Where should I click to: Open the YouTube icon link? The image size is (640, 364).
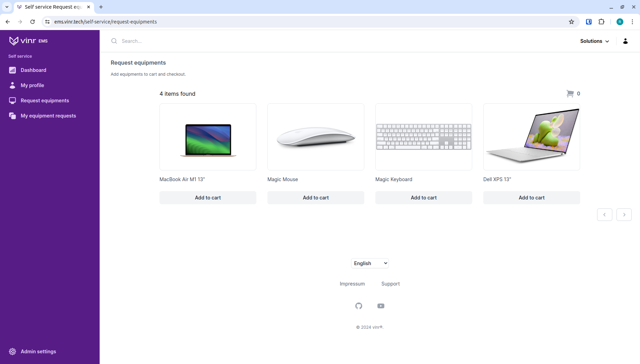(381, 306)
